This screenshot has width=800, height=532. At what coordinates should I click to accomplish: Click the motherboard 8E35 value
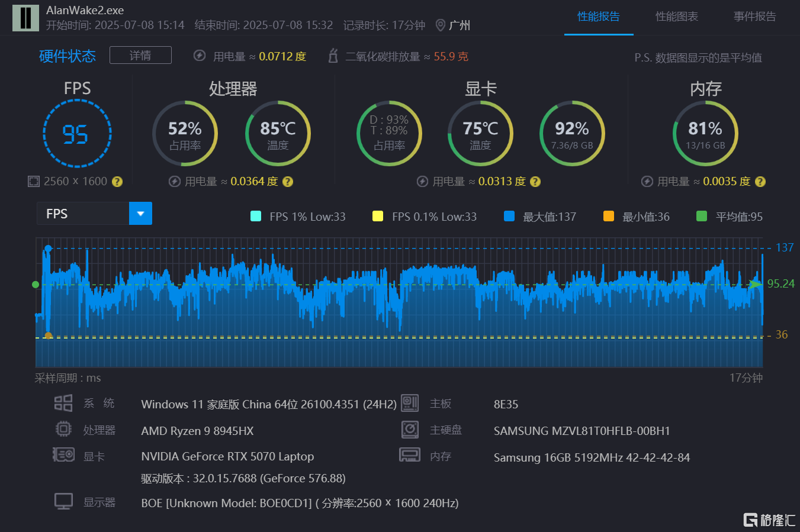[x=506, y=404]
